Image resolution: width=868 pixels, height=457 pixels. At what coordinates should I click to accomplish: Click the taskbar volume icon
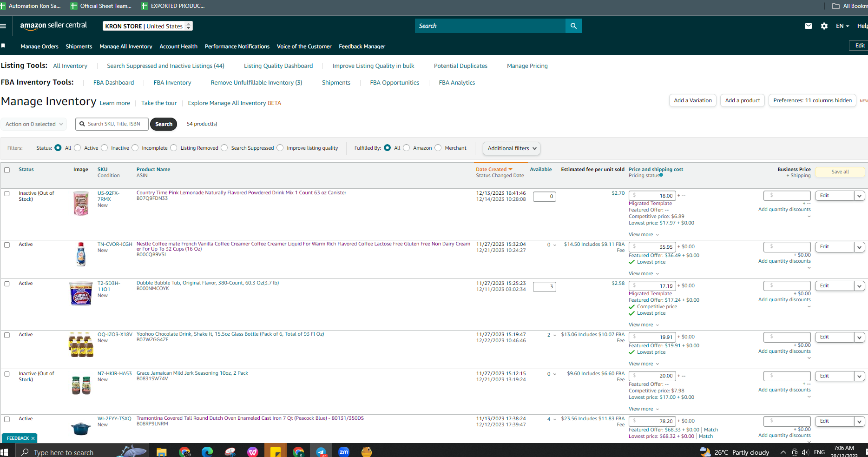805,452
